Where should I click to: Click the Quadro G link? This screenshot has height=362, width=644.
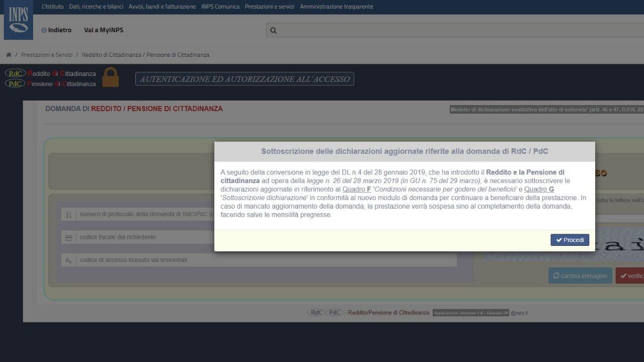(539, 189)
